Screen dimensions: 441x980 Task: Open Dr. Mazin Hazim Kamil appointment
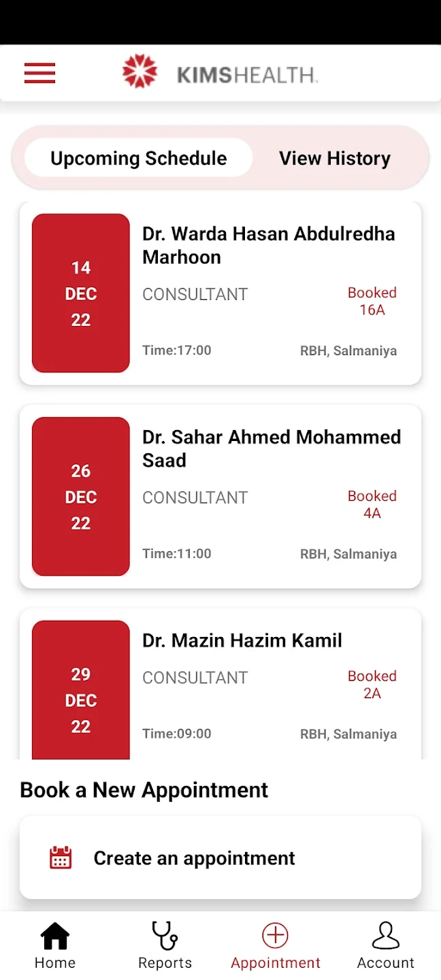(220, 684)
